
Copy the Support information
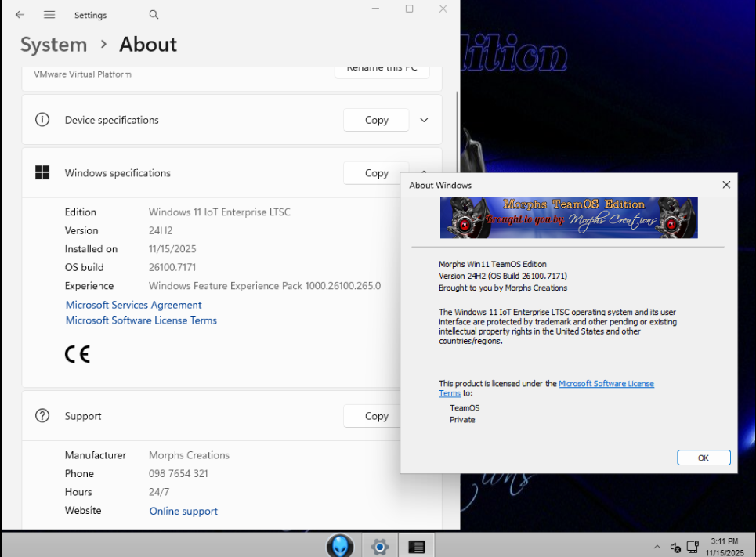coord(376,416)
